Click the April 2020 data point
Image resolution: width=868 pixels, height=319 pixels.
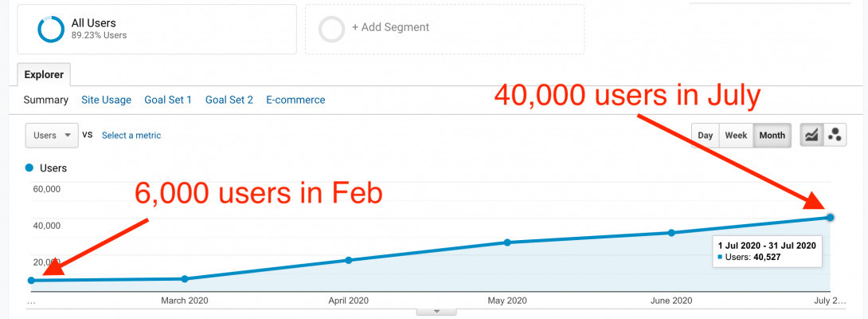pos(348,260)
